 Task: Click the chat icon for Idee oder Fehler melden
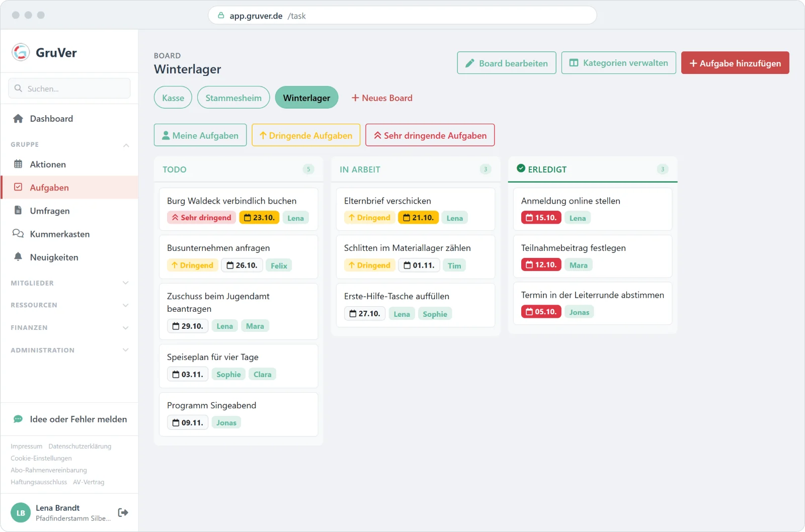pos(18,419)
